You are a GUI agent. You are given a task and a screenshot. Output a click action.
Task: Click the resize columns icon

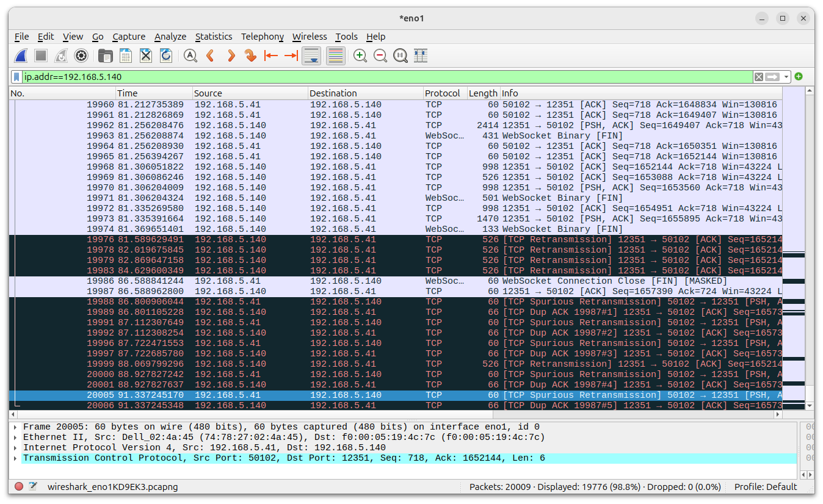click(420, 56)
